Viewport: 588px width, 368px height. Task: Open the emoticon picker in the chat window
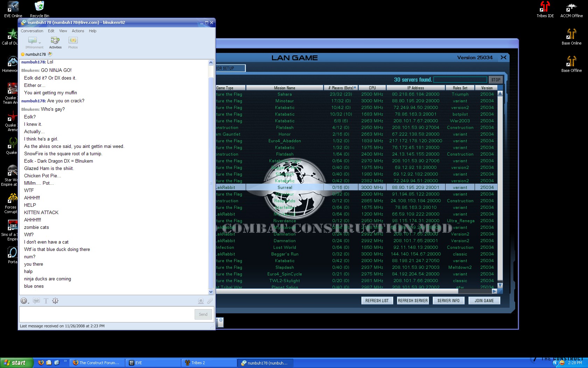[24, 301]
